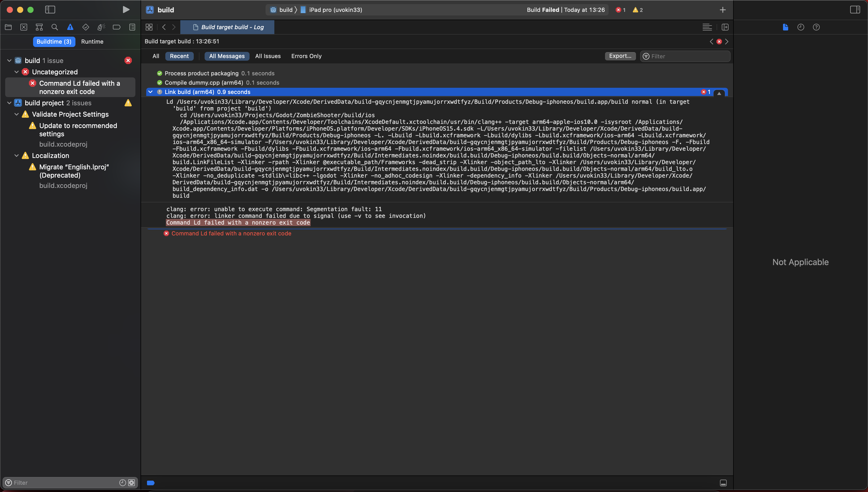Show recent files with the clock icon
868x492 pixels.
(x=801, y=27)
